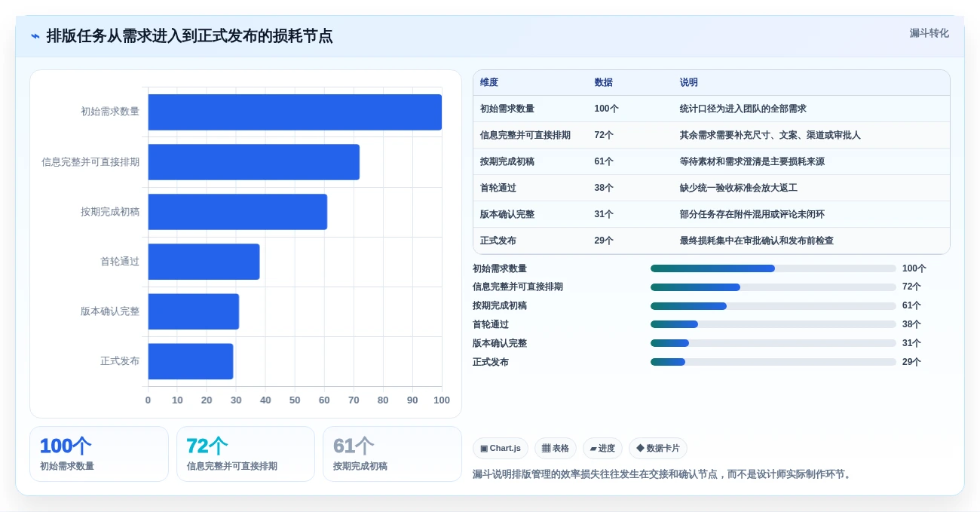Click progress list label 首轮通过
Viewport: 980px width, 512px height.
pos(491,324)
